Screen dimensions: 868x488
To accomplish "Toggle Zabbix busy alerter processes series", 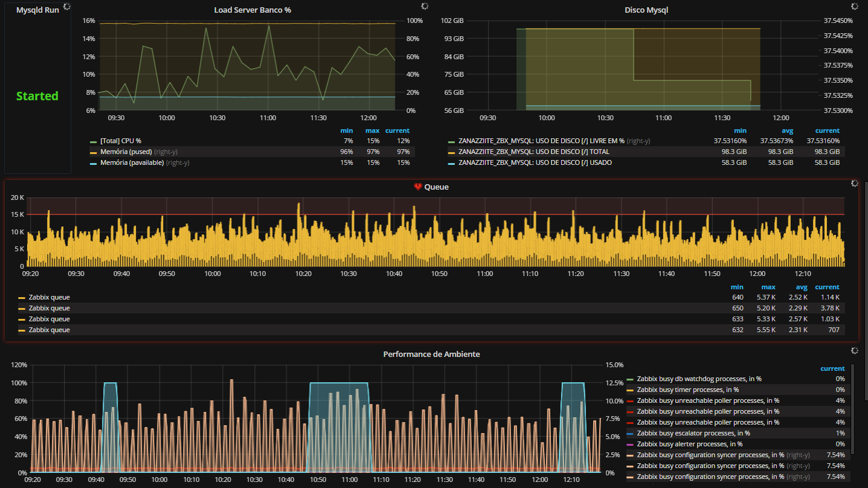I will [689, 444].
